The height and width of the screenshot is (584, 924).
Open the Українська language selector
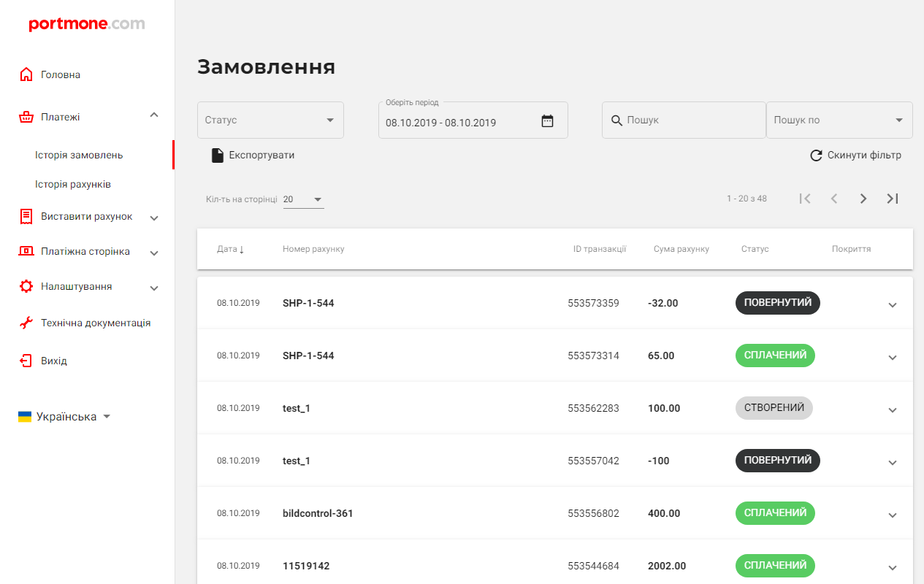(x=64, y=417)
